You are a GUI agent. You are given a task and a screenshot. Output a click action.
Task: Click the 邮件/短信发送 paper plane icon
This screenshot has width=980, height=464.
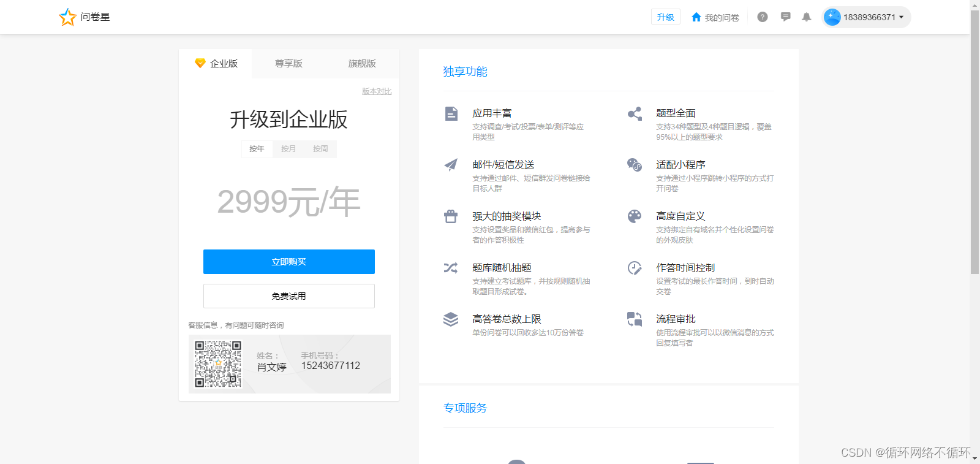point(451,164)
